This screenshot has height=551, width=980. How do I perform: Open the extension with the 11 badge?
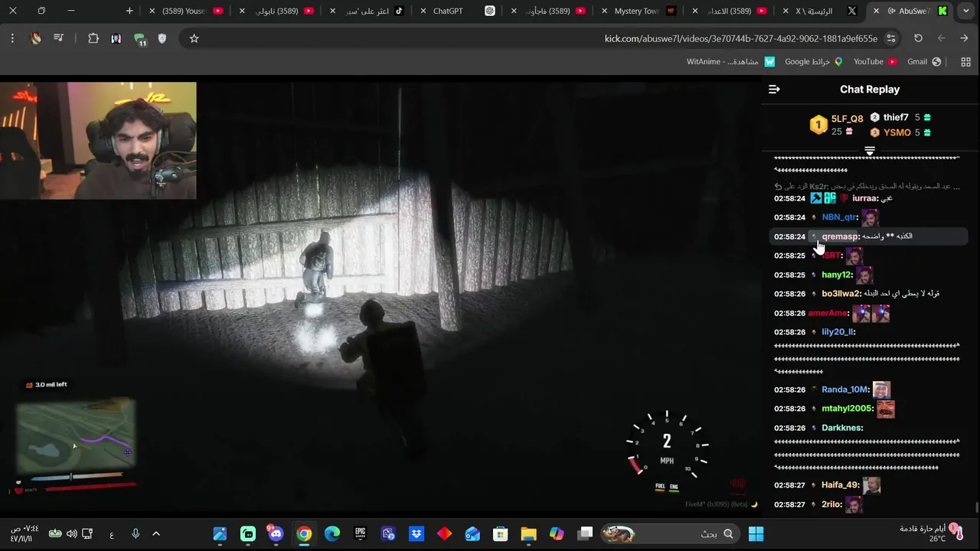tap(139, 39)
